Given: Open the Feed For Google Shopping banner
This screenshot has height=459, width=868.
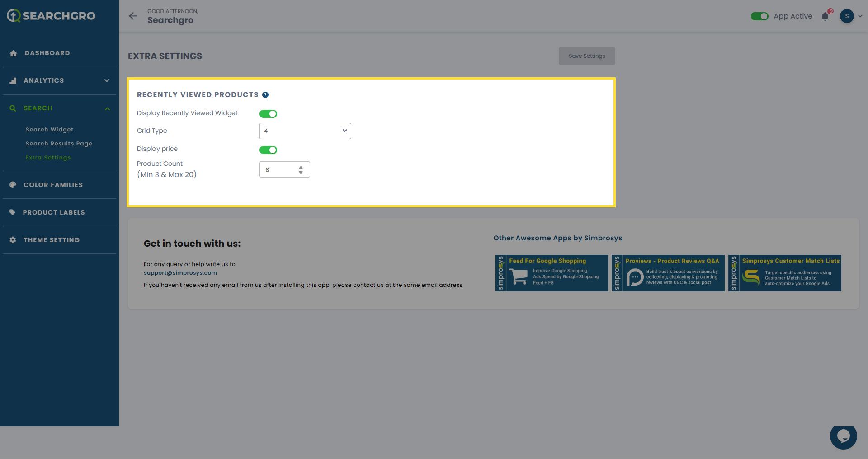Looking at the screenshot, I should coord(552,273).
